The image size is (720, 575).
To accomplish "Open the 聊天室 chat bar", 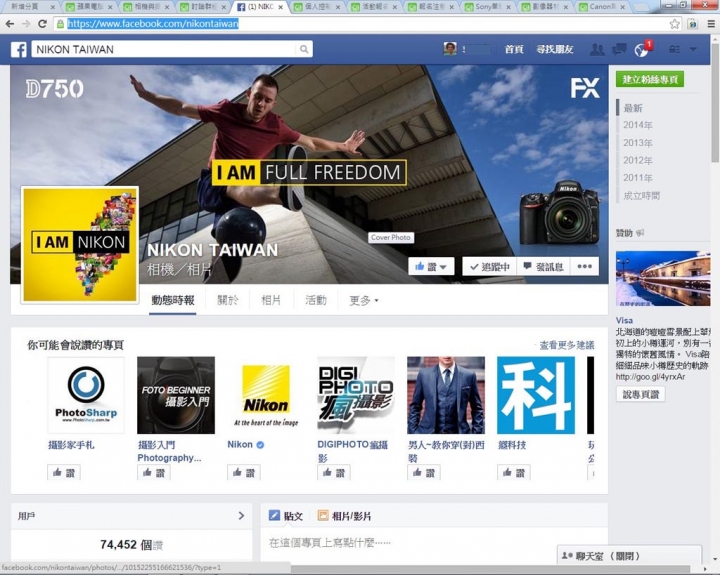I will tap(629, 556).
